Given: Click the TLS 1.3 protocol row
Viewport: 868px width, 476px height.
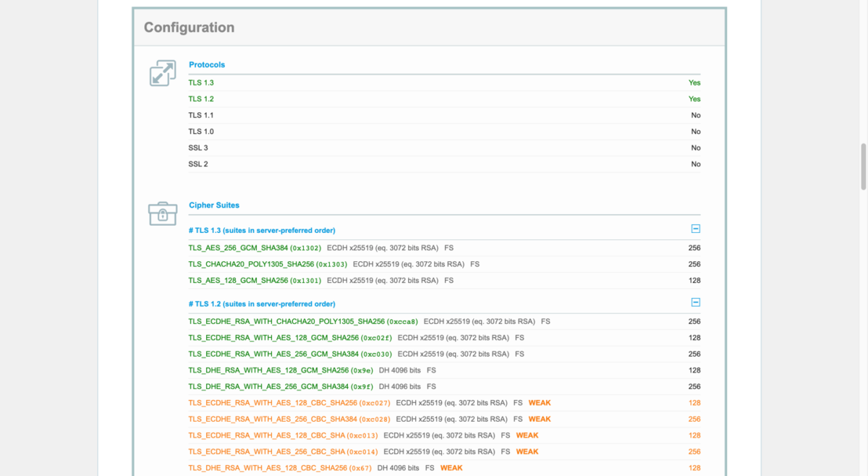Looking at the screenshot, I should point(444,82).
